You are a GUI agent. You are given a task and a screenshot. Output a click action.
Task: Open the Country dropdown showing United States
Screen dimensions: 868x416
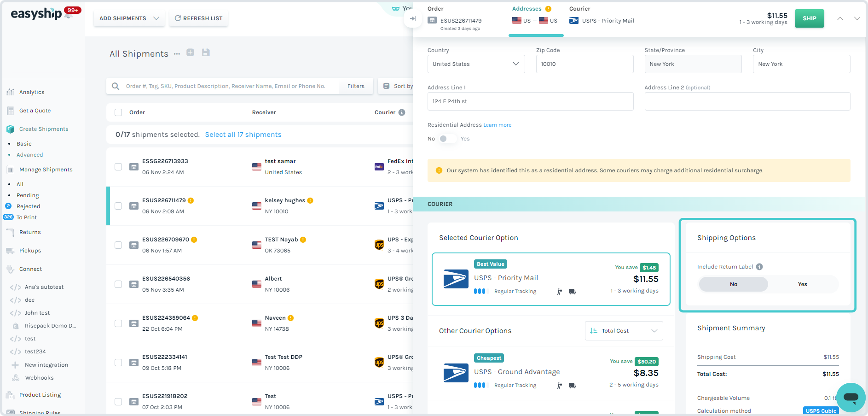476,64
